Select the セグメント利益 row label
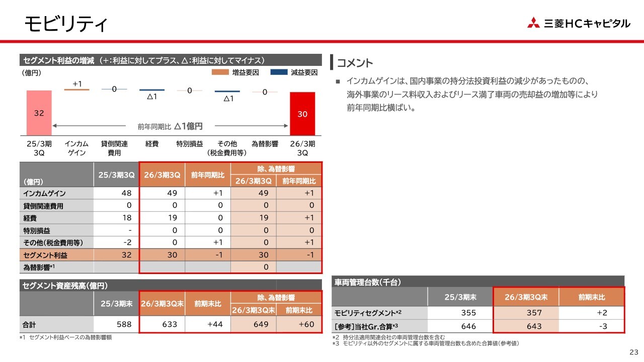 [45, 255]
